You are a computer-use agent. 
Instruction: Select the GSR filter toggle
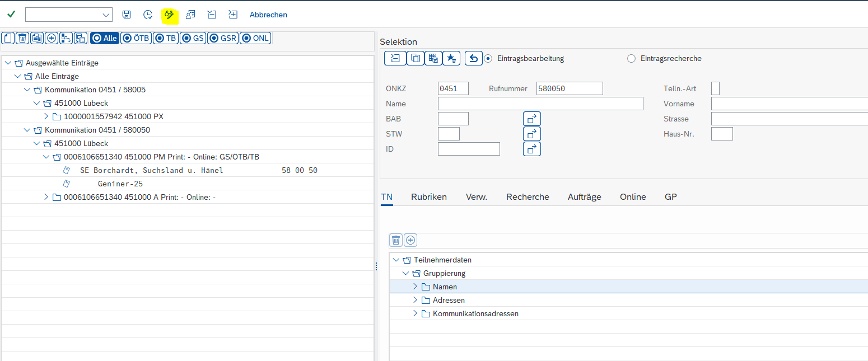click(x=223, y=38)
